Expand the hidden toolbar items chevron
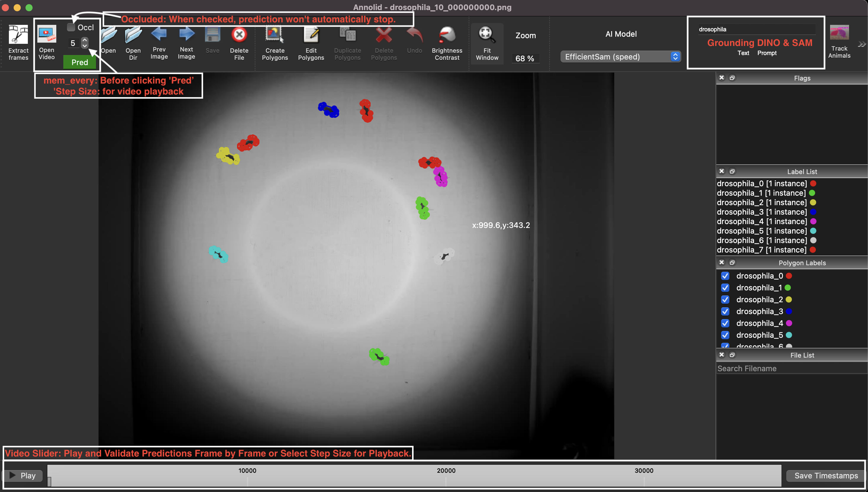This screenshot has height=492, width=868. [x=861, y=44]
